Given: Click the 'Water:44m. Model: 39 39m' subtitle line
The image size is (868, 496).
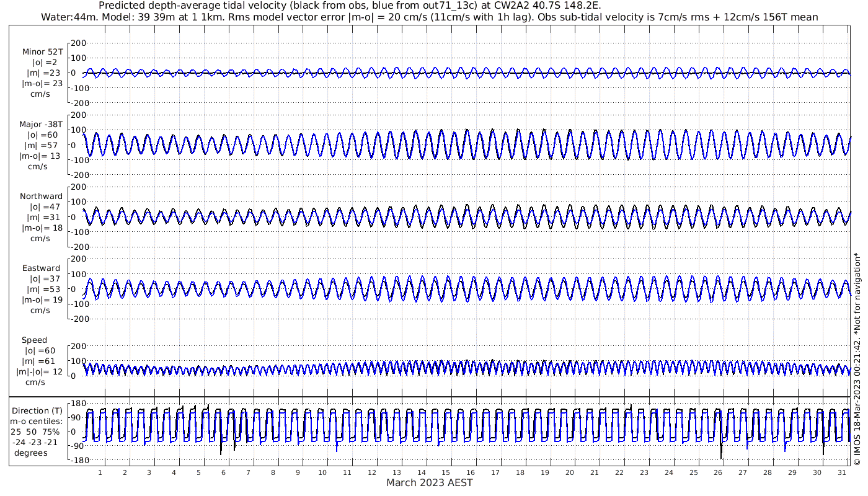Looking at the screenshot, I should [429, 17].
